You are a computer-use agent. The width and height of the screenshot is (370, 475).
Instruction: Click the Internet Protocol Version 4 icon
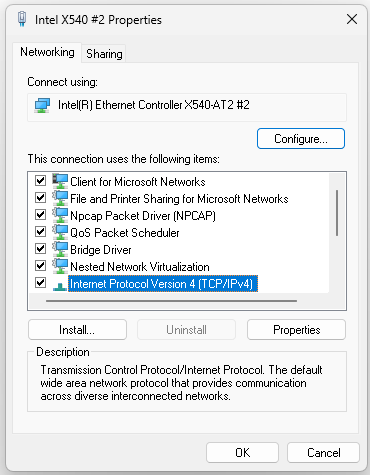(60, 286)
